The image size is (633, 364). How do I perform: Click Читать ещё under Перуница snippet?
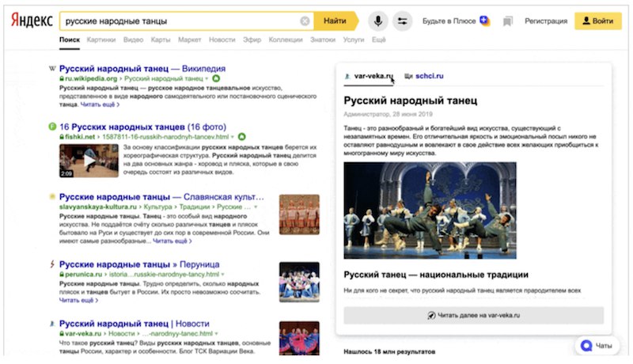click(x=78, y=300)
